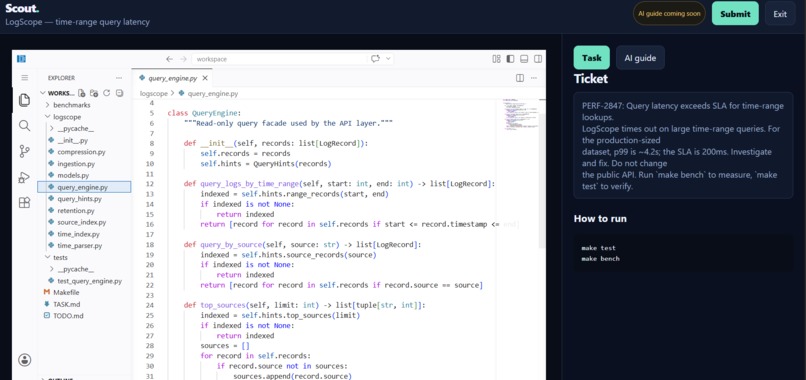Select query_engine.py in Explorer tree
The height and width of the screenshot is (380, 806).
pos(84,187)
